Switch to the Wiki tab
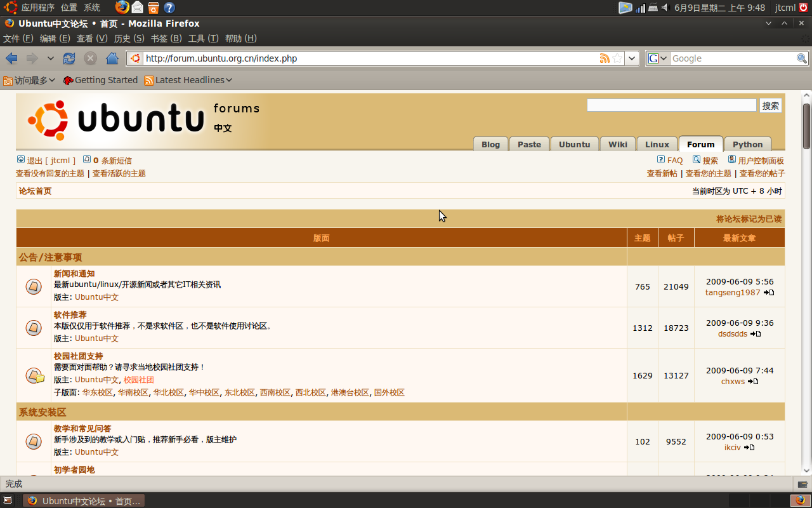Screen dimensions: 812x508 pyautogui.click(x=618, y=144)
